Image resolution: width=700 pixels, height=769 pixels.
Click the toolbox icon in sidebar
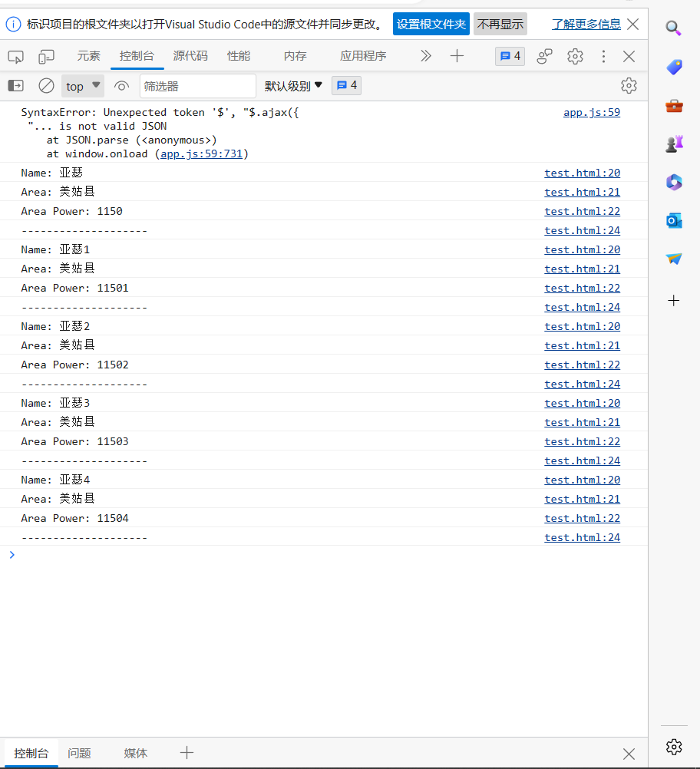[x=674, y=106]
